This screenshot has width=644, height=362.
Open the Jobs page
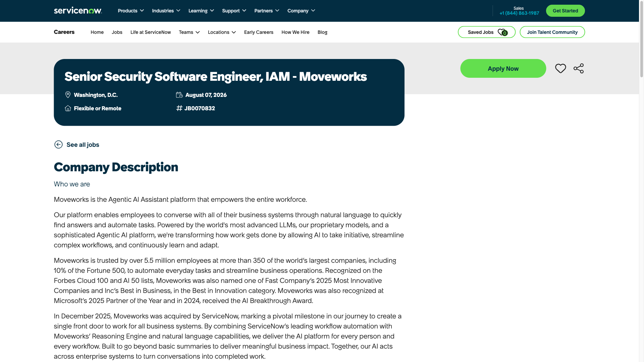(x=117, y=32)
